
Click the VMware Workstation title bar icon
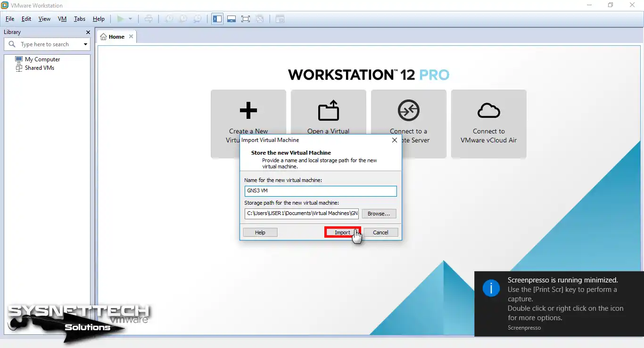(x=5, y=5)
